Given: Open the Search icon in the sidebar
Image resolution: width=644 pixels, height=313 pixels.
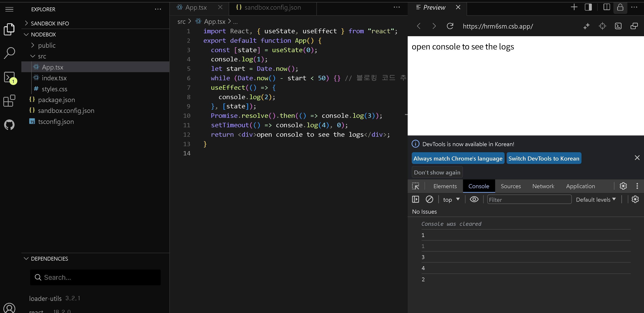Looking at the screenshot, I should 9,53.
